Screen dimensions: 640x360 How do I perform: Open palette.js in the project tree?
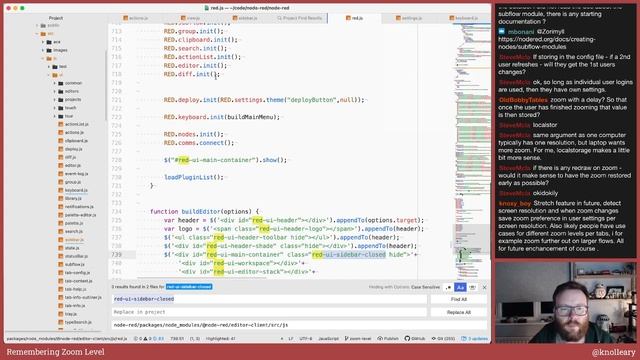coord(74,223)
